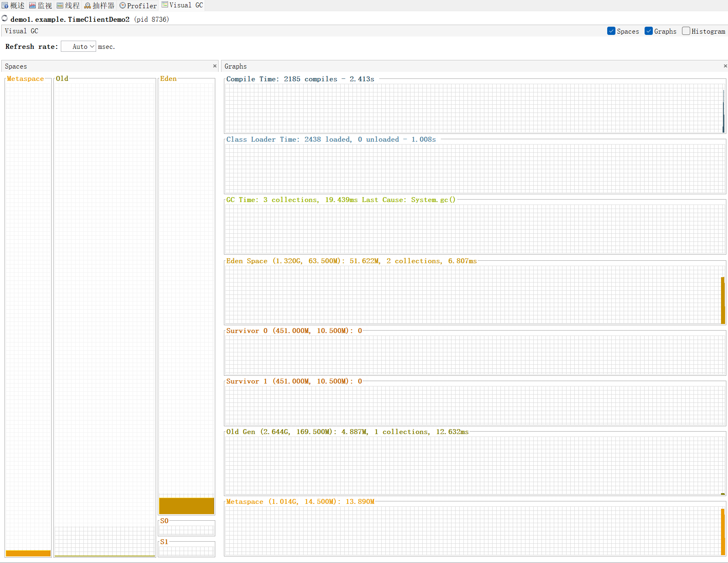Click the Visual GC section header text
728x563 pixels.
(x=21, y=31)
